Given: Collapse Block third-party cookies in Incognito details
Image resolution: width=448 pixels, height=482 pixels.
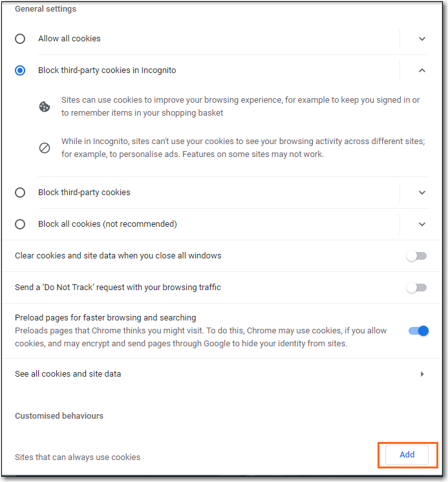Looking at the screenshot, I should pos(422,70).
